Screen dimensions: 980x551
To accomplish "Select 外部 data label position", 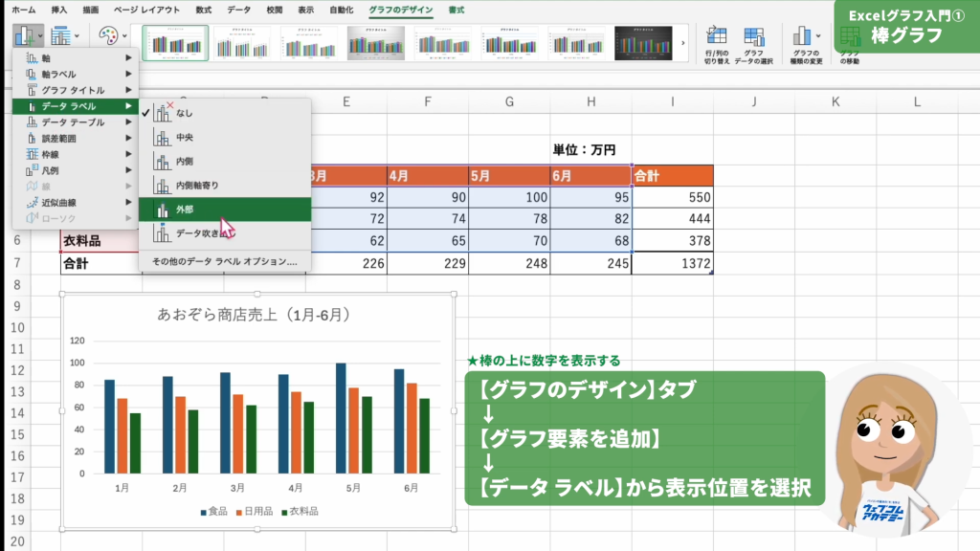I will tap(185, 209).
